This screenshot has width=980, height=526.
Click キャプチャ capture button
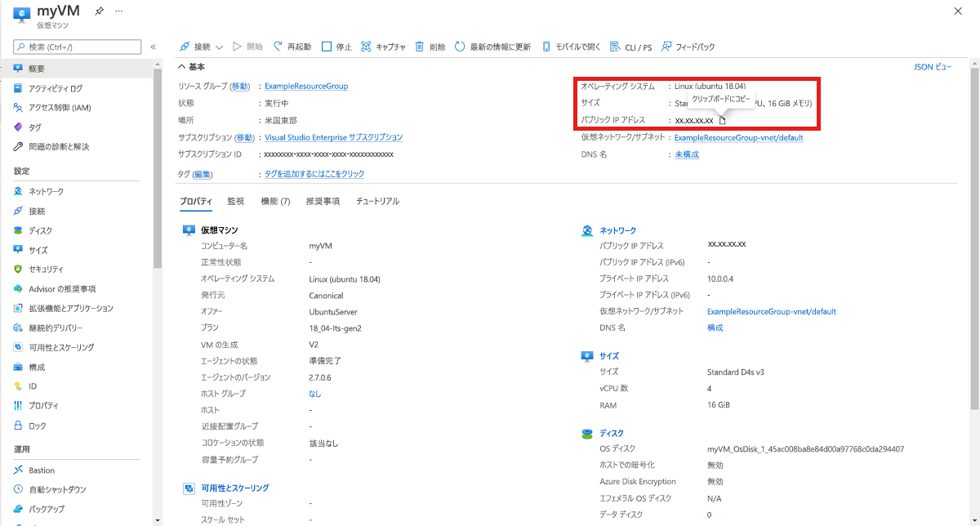coord(383,47)
